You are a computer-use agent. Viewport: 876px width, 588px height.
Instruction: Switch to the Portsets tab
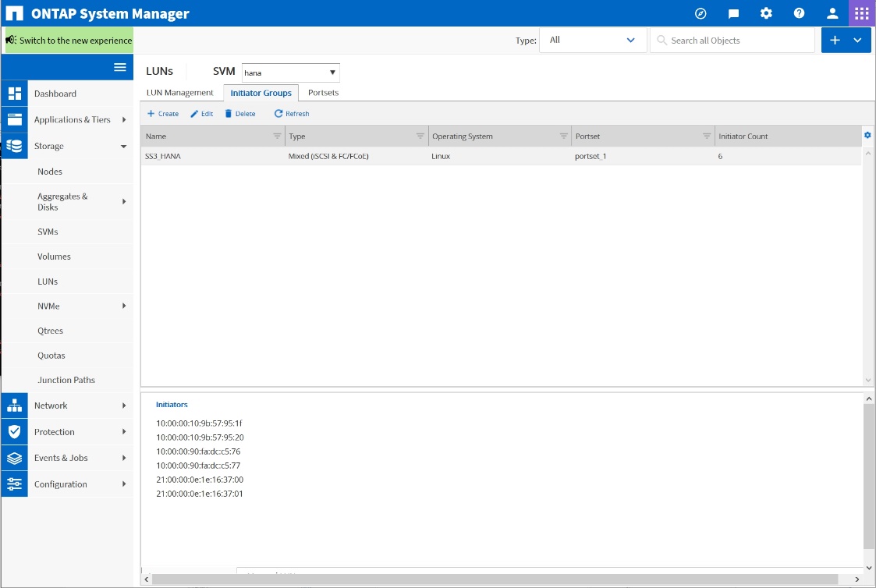[x=323, y=93]
